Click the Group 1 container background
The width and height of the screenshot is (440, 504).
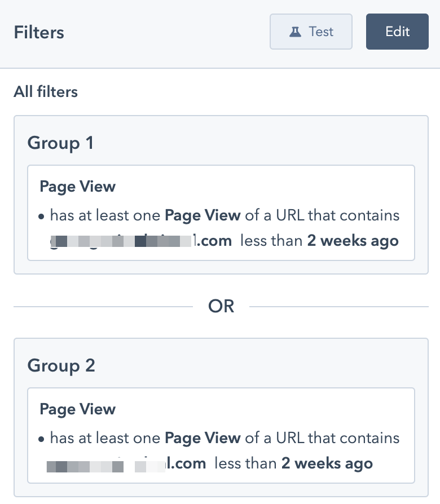pyautogui.click(x=221, y=267)
